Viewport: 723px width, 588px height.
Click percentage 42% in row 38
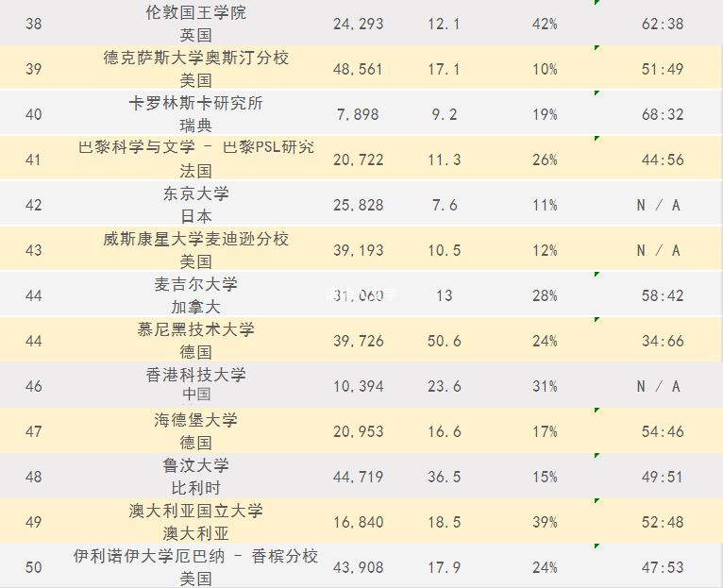coord(545,24)
